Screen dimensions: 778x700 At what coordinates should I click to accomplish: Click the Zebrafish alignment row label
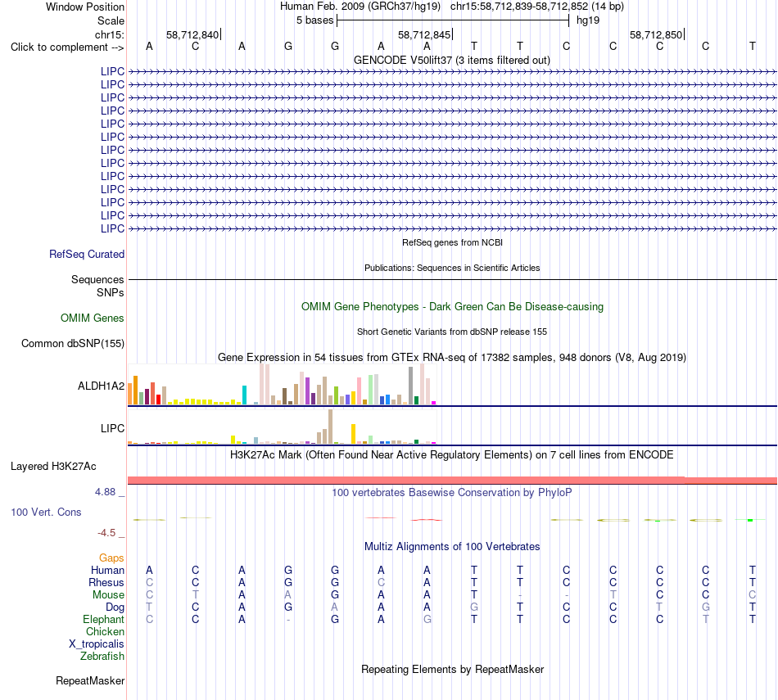102,656
